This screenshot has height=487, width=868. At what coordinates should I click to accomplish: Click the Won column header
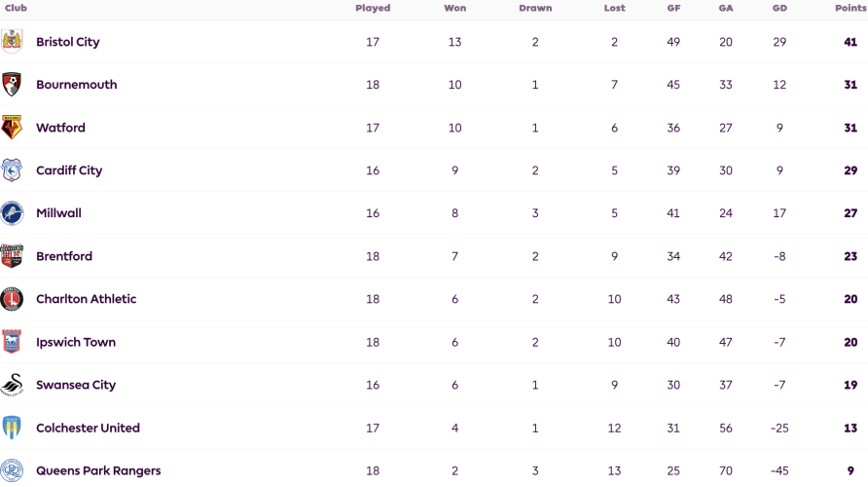(455, 8)
